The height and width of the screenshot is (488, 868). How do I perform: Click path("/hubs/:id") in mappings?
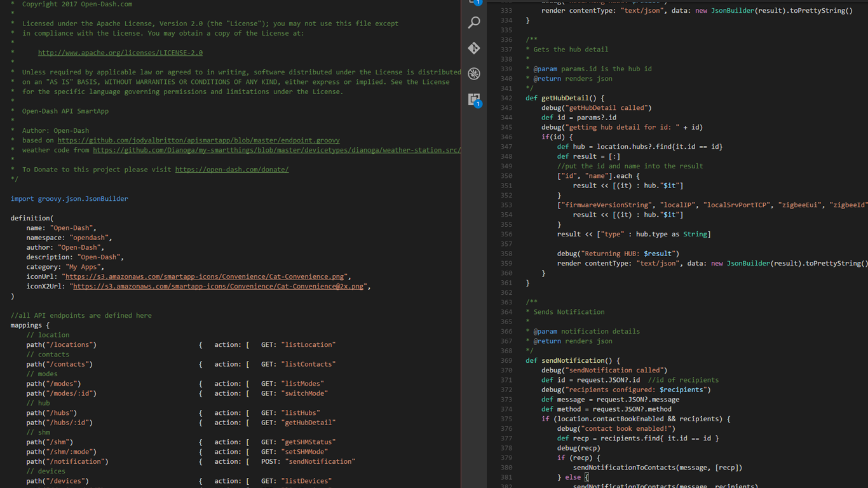click(59, 423)
